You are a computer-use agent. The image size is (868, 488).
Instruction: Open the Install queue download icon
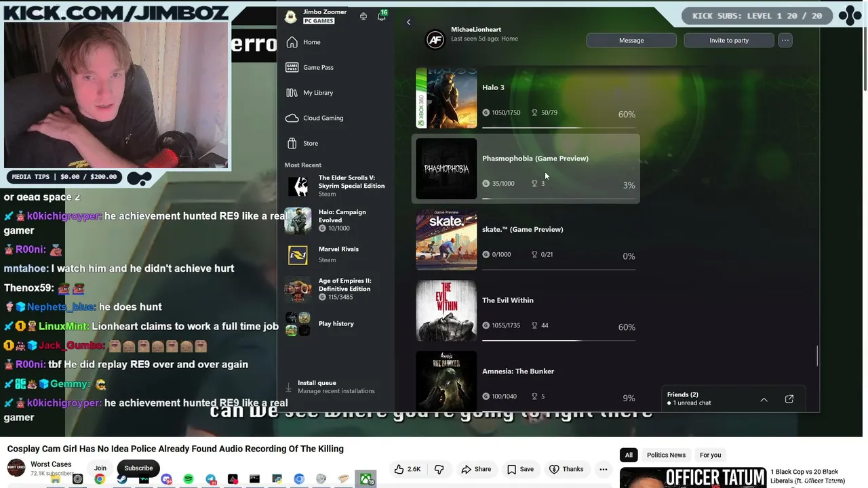[288, 387]
